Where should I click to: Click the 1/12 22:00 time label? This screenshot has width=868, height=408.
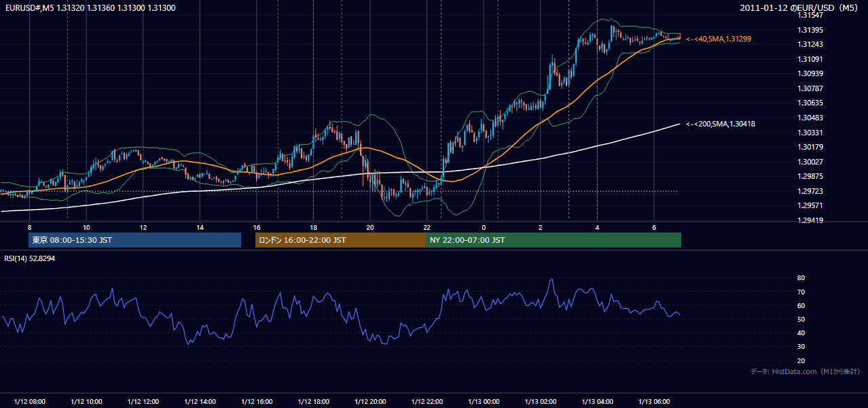tap(427, 402)
